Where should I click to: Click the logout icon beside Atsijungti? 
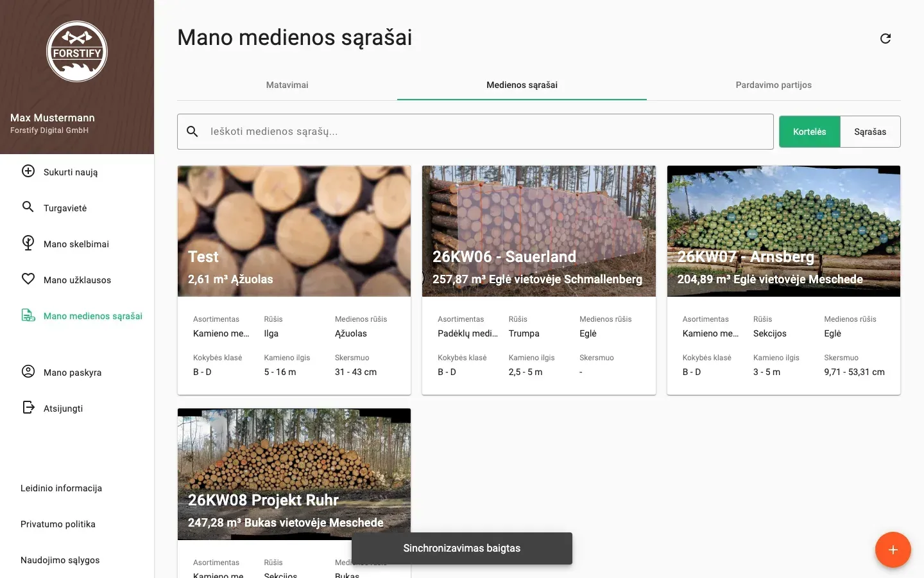(28, 407)
